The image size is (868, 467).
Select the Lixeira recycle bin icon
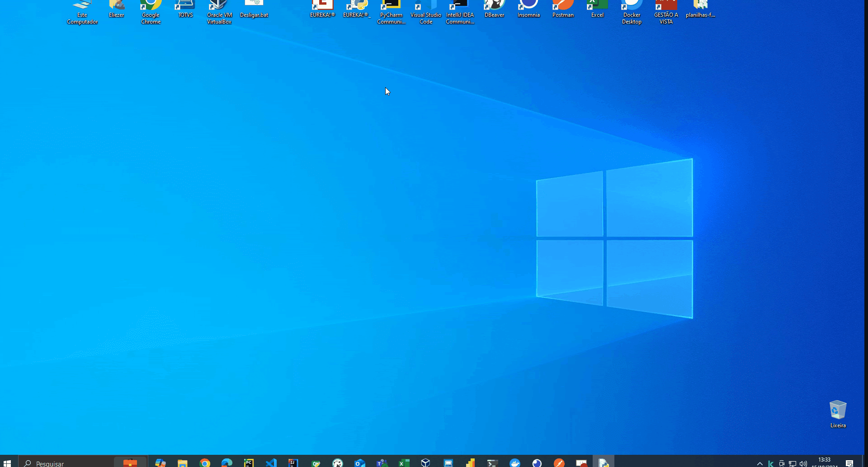[x=838, y=414]
